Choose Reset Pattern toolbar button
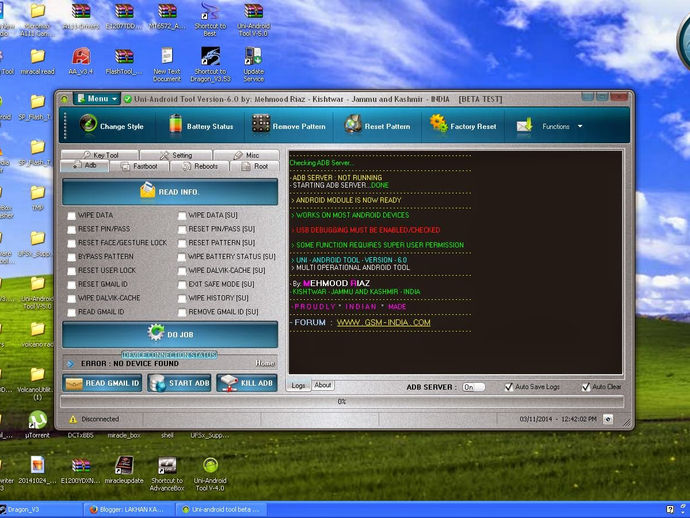 tap(377, 126)
